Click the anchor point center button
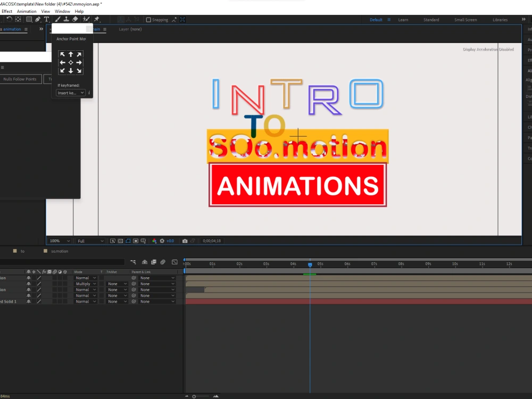Screen dimensions: 532x399 coord(70,62)
